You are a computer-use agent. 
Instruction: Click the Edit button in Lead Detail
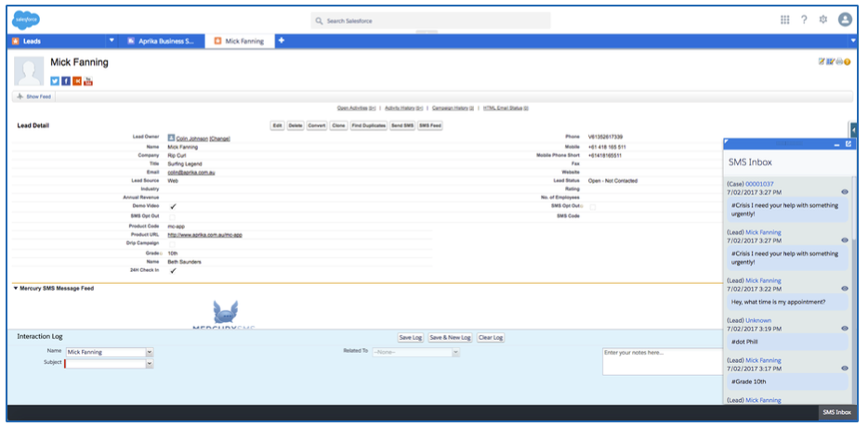[x=277, y=125]
